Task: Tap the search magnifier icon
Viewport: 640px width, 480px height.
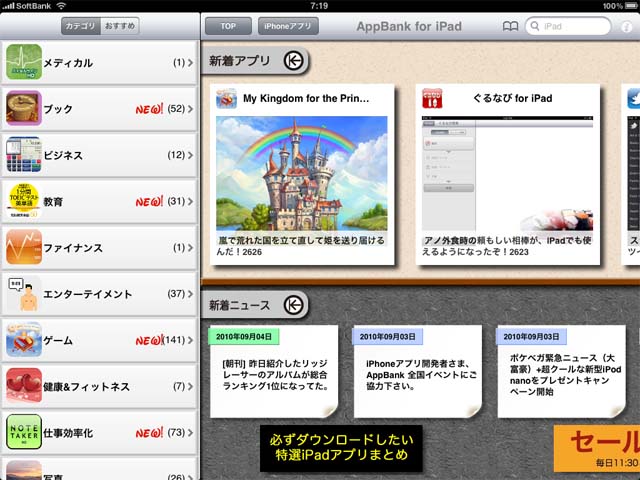Action: coord(534,26)
